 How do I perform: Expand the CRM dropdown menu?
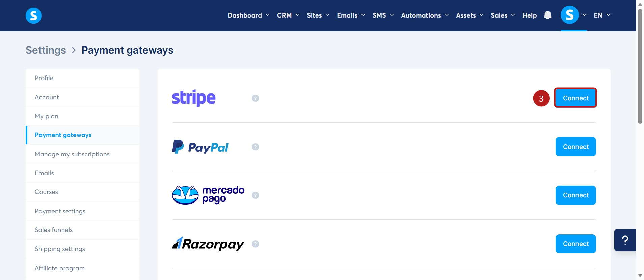[288, 15]
